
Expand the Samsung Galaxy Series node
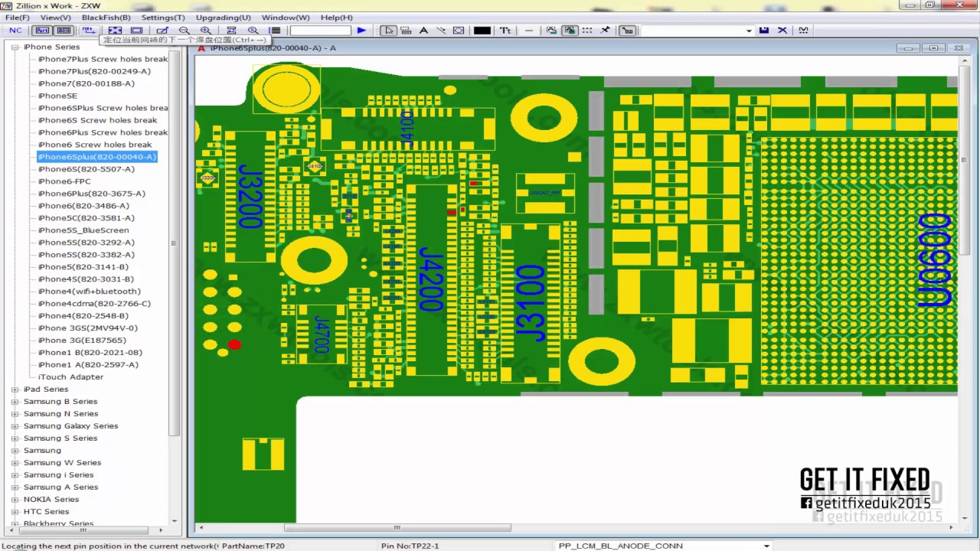(x=15, y=426)
